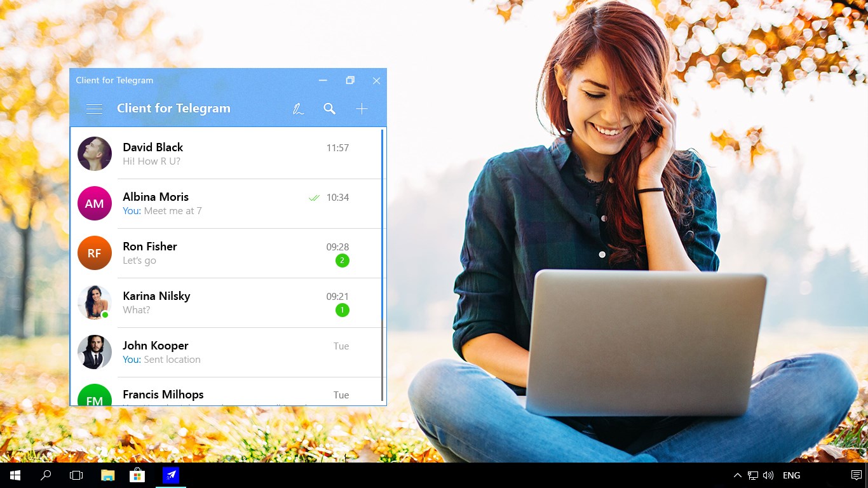The height and width of the screenshot is (488, 868).
Task: Close the Client for Telegram window
Action: point(376,80)
